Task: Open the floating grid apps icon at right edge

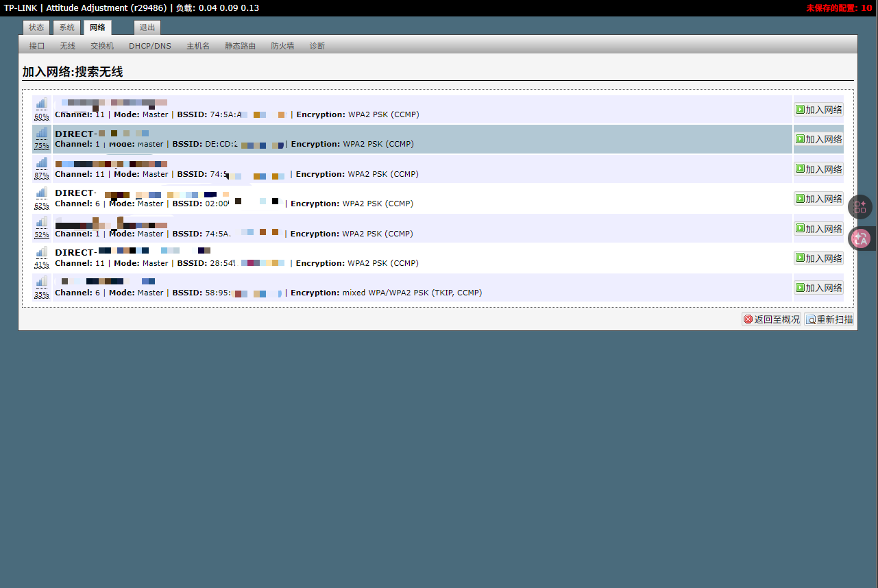Action: pos(860,207)
